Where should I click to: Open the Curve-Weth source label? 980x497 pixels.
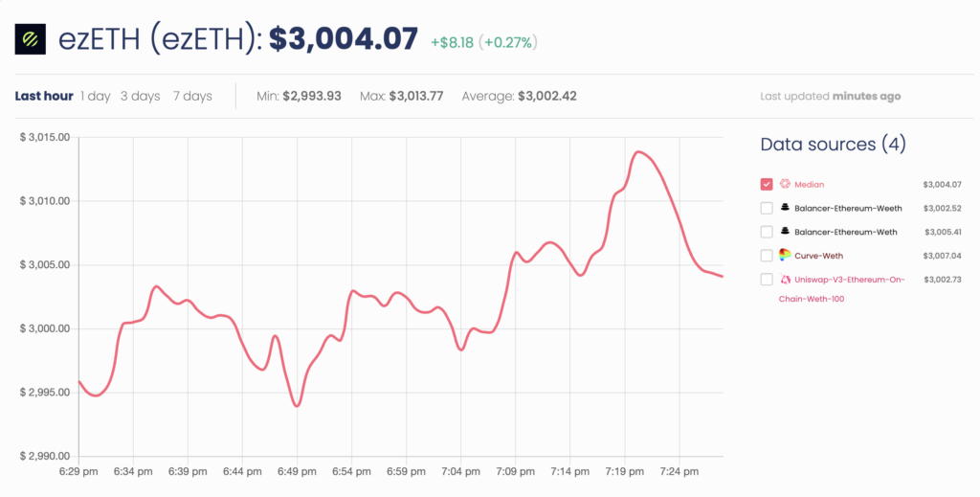click(x=818, y=256)
